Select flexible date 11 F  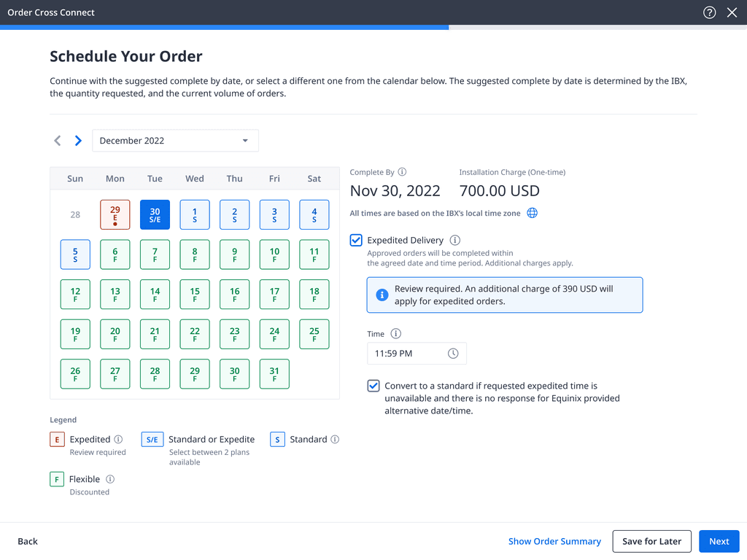tap(314, 254)
